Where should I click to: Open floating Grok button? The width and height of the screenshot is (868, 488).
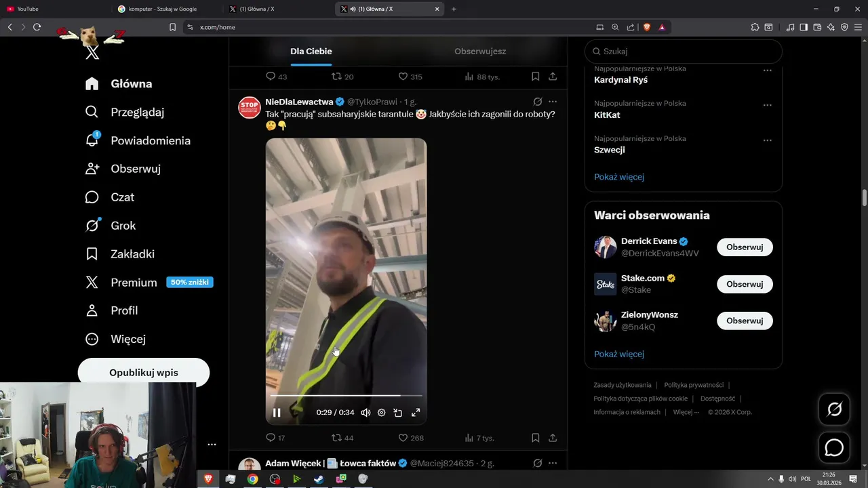point(834,409)
